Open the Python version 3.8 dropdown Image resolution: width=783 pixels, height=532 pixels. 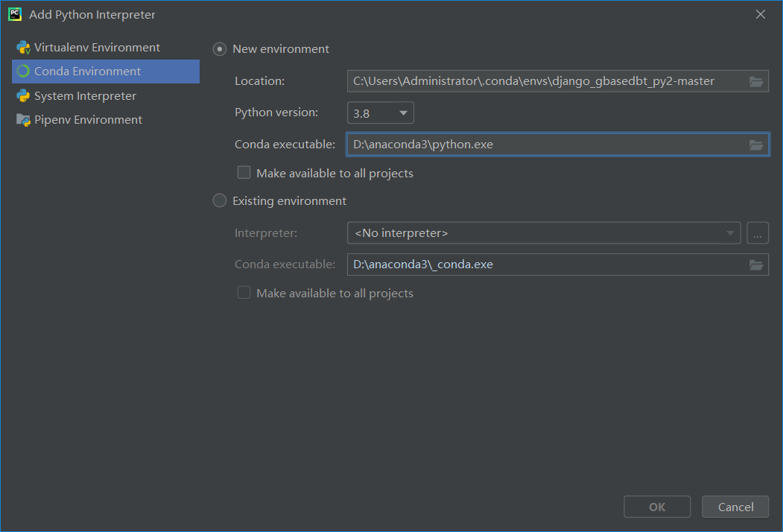point(381,113)
